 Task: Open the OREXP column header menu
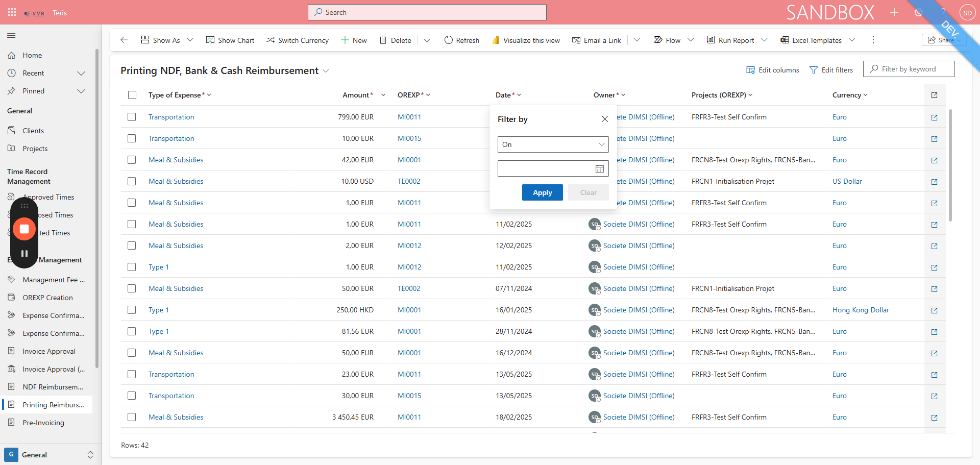pyautogui.click(x=414, y=95)
